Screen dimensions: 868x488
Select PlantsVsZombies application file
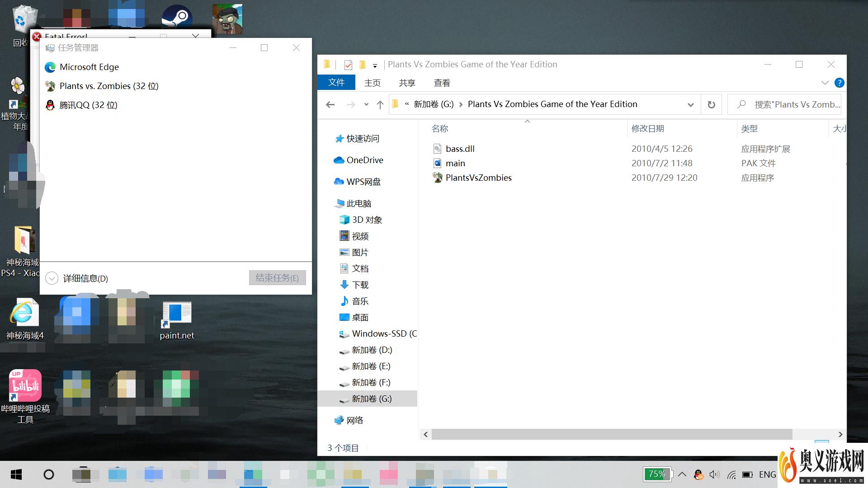pyautogui.click(x=478, y=178)
